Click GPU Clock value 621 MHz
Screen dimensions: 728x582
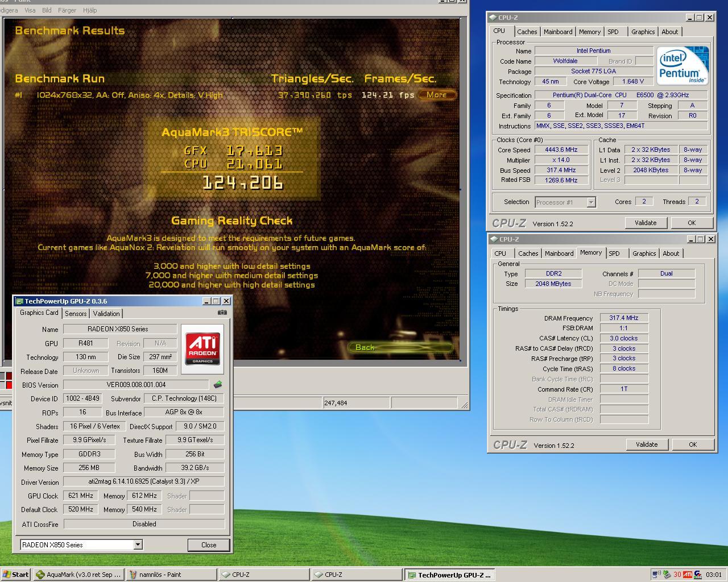click(x=80, y=496)
